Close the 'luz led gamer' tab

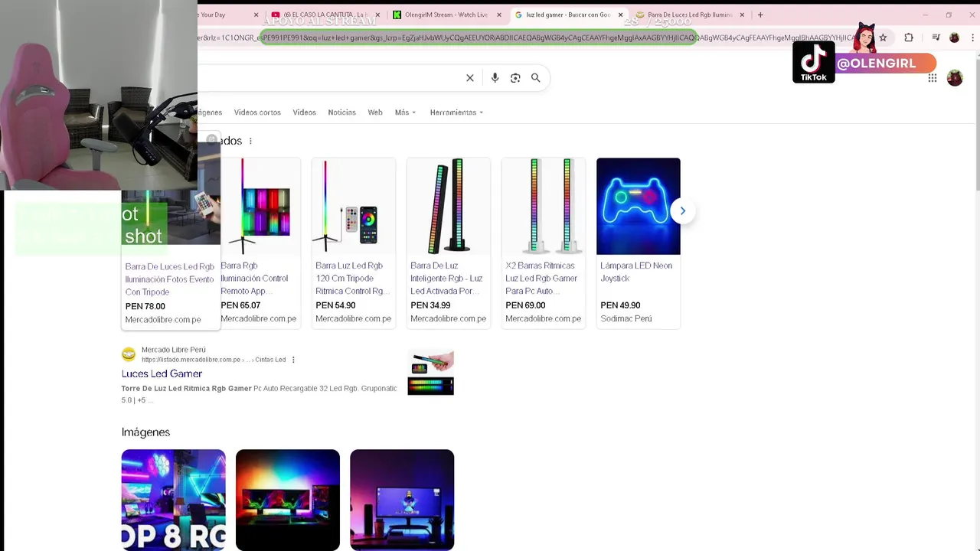pyautogui.click(x=620, y=15)
